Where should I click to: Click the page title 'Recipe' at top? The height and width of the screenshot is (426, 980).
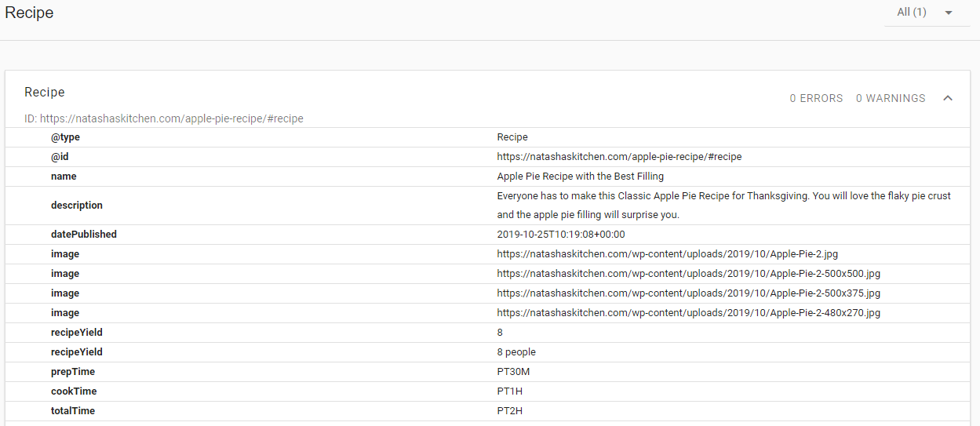click(29, 13)
